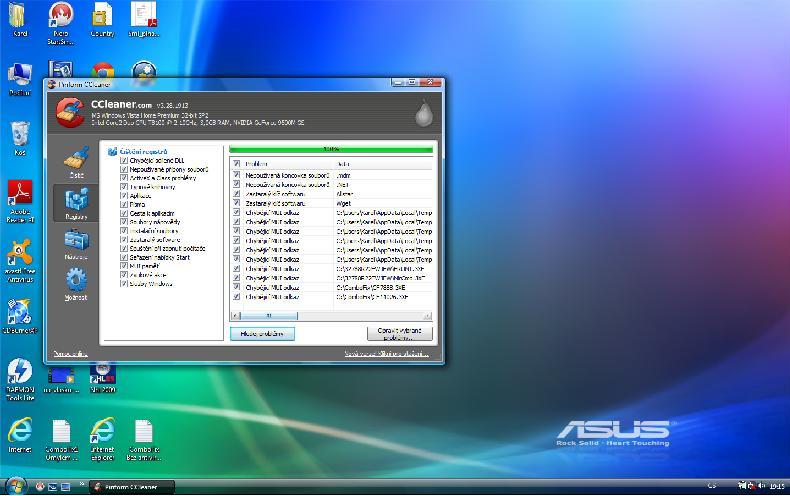Toggle the Aplikace checkbox
790x496 pixels.
point(123,196)
